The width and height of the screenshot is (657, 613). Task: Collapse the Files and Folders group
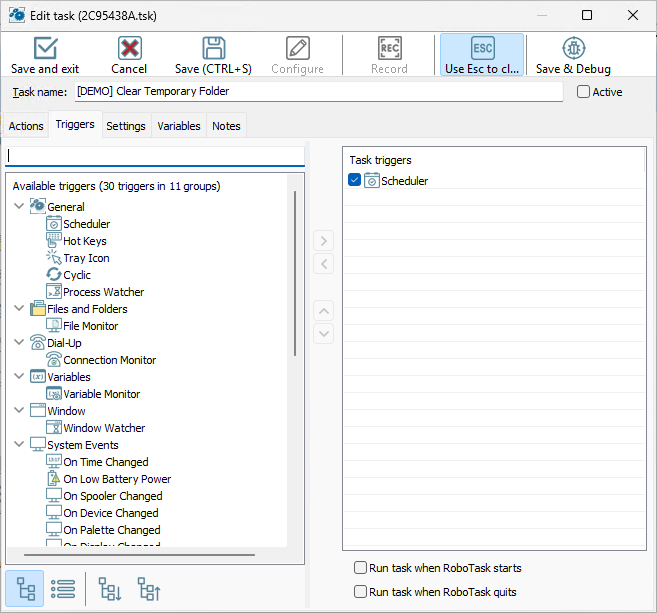(19, 308)
